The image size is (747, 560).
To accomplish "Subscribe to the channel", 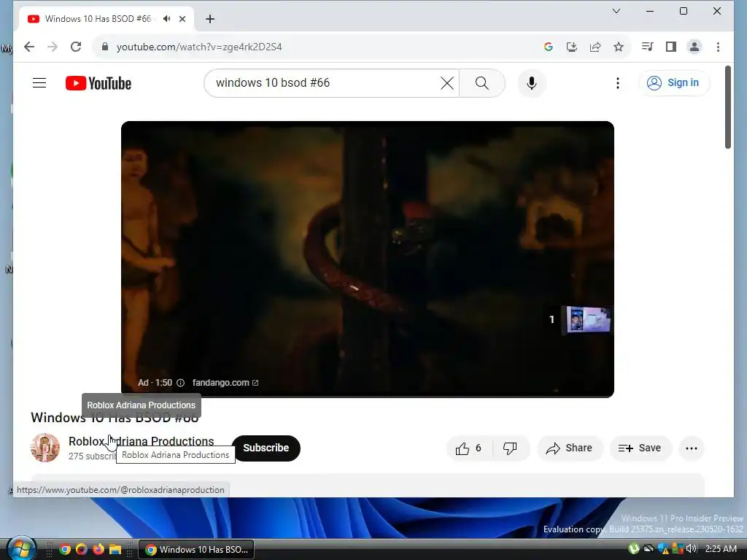I will (266, 448).
